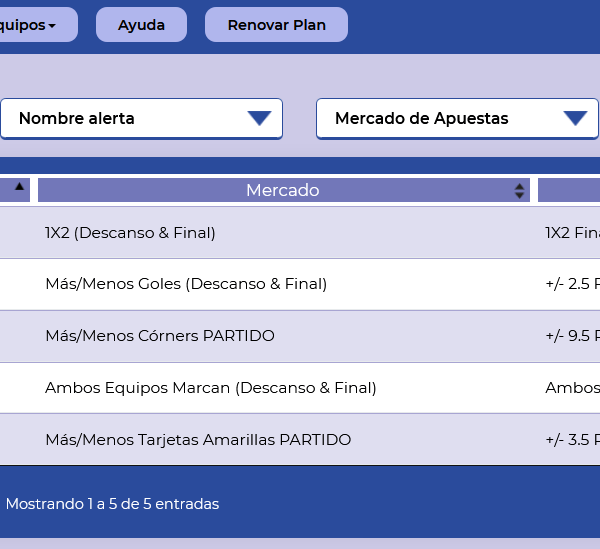Click the +/- 2.5 cell
Image resolution: width=600 pixels, height=549 pixels.
572,284
